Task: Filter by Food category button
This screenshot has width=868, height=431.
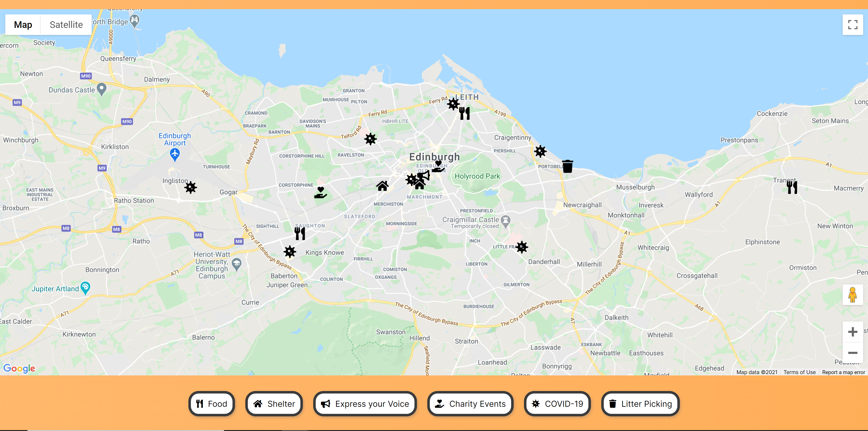Action: (x=212, y=403)
